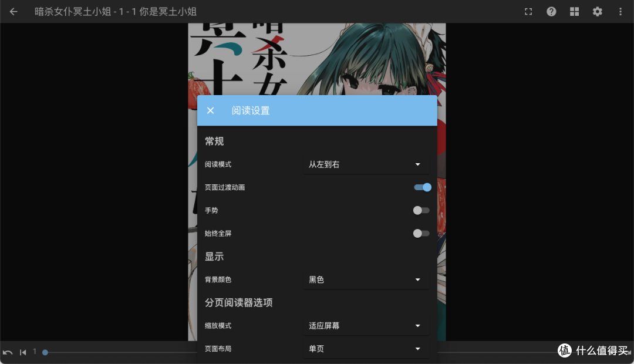Screen dimensions: 634x364
Task: Close the 阅读设置 dialog with X
Action: (x=210, y=110)
